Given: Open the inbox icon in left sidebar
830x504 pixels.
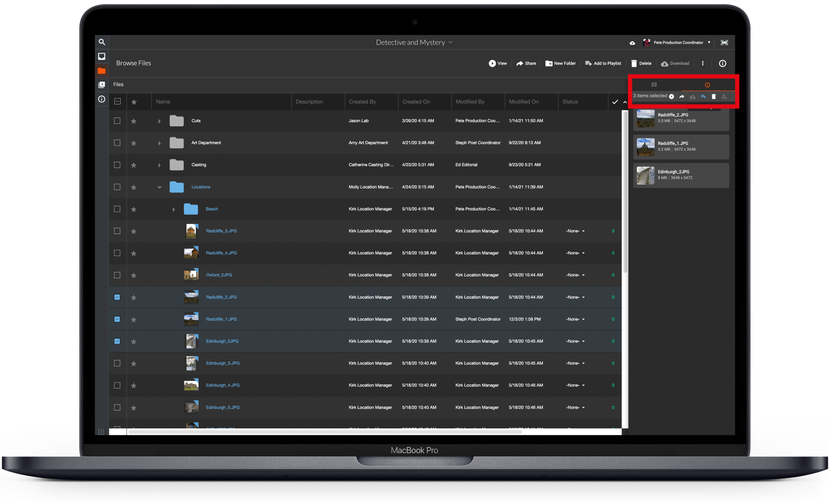Looking at the screenshot, I should pos(102,57).
